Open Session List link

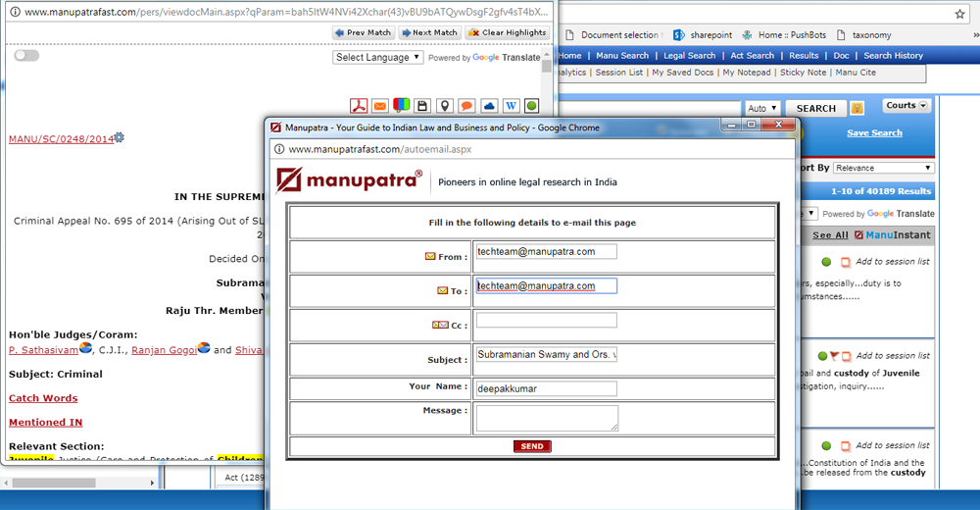(x=618, y=72)
